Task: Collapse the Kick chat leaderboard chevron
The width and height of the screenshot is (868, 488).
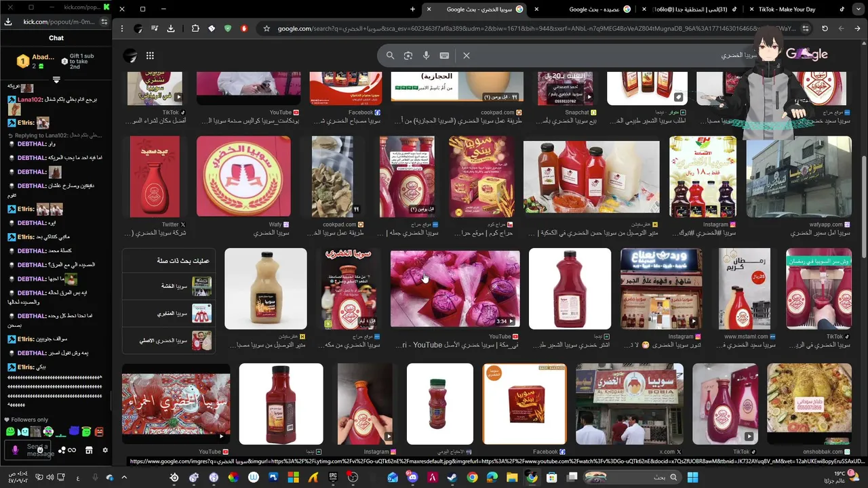Action: coord(56,79)
